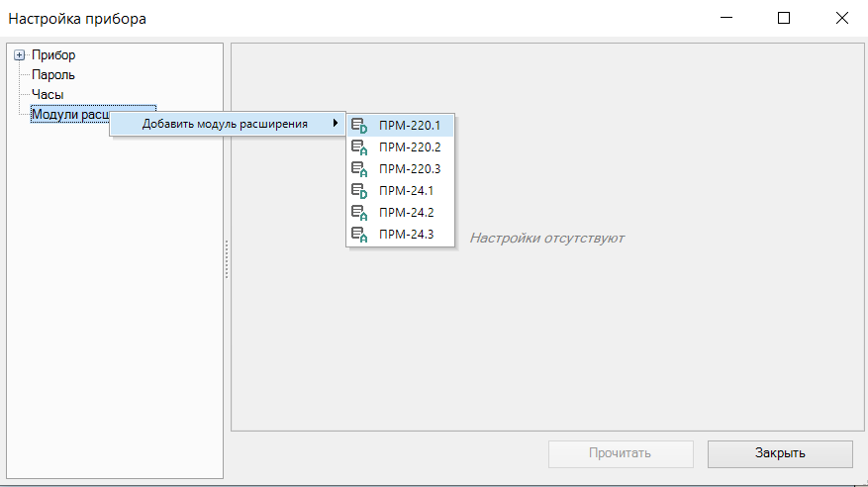Image resolution: width=868 pixels, height=487 pixels.
Task: Select the Пароль tree item
Action: [x=53, y=74]
